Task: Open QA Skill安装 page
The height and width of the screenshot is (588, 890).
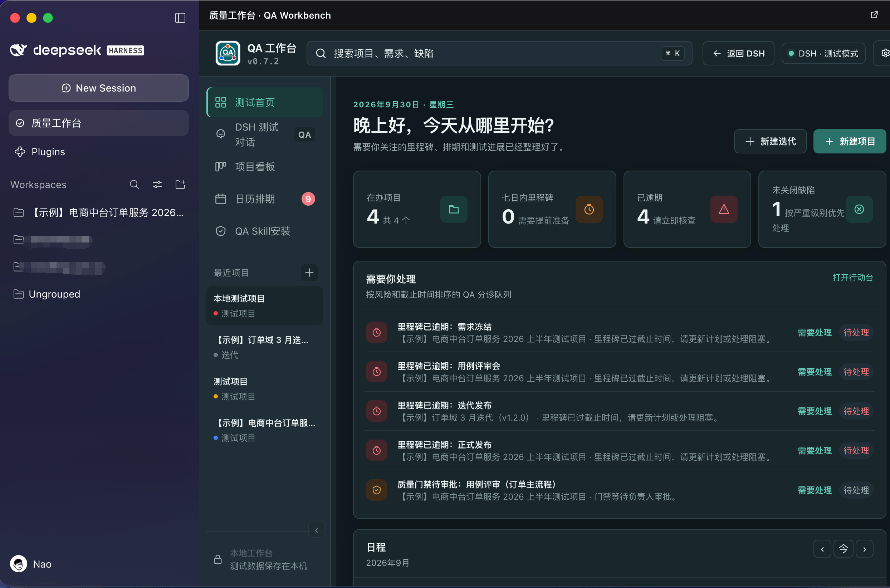Action: [265, 231]
